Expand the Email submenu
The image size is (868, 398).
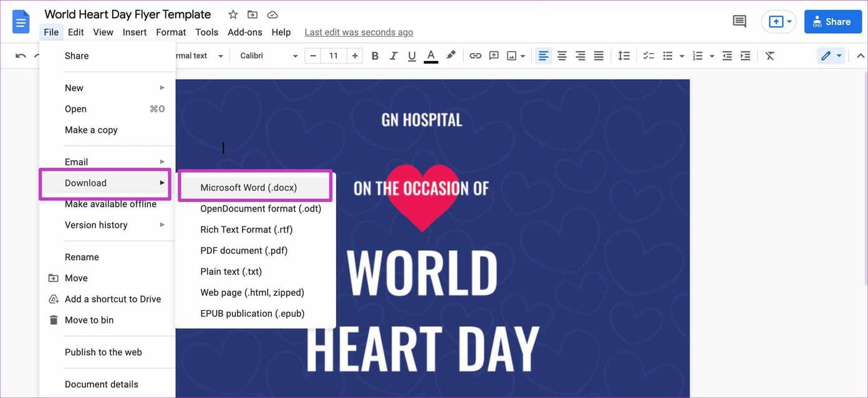pos(107,162)
